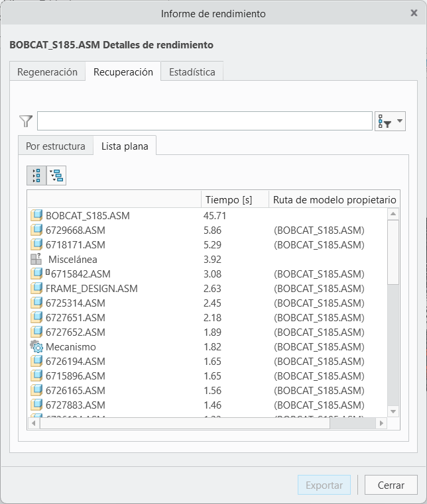Click the 45.71 time value
Viewport: 427px width, 504px height.
215,216
